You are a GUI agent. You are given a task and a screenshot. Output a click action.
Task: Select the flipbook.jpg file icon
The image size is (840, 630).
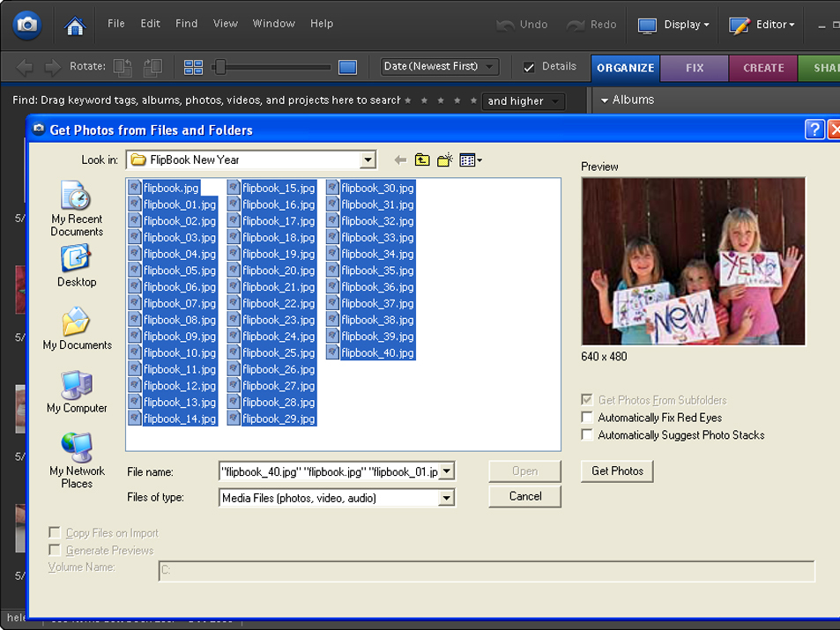click(135, 188)
